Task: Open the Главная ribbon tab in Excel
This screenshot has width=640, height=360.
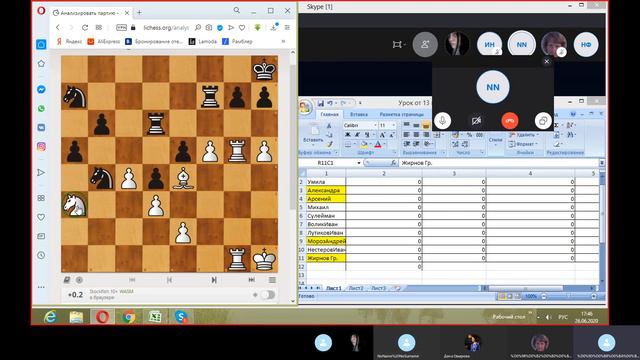Action: [329, 114]
